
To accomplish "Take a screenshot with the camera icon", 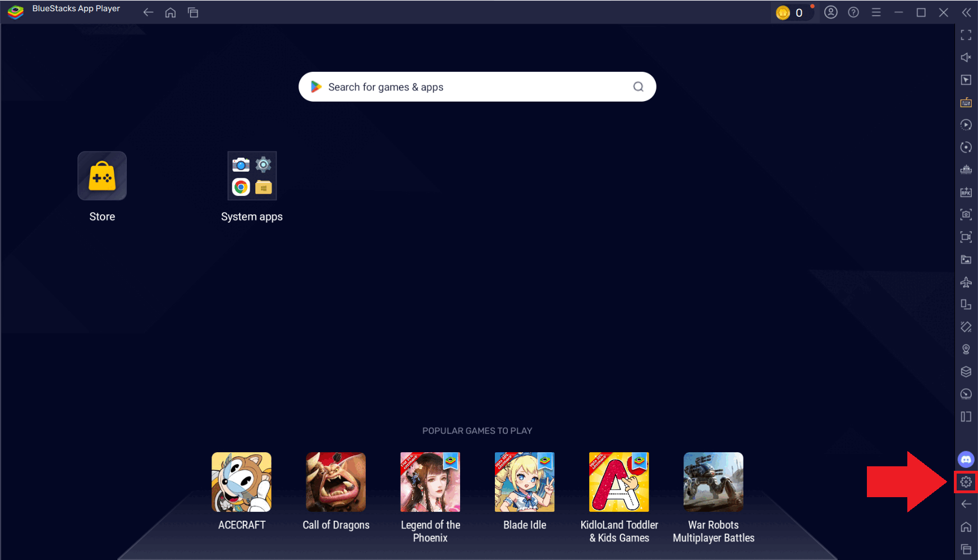I will pyautogui.click(x=966, y=214).
